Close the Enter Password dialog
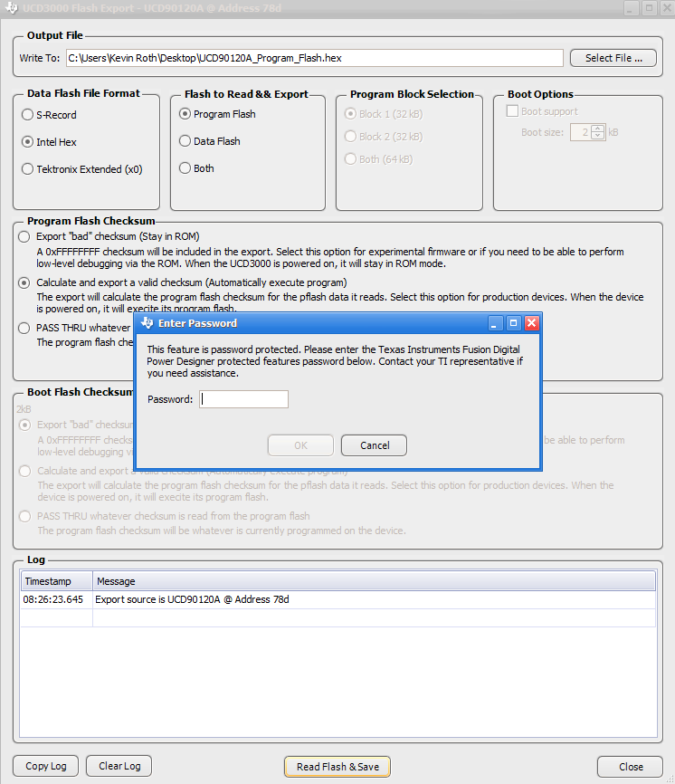The width and height of the screenshot is (675, 784). click(x=532, y=323)
